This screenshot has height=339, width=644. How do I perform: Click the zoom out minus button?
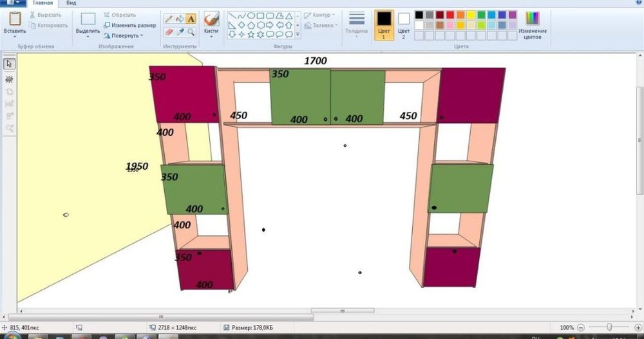click(581, 327)
